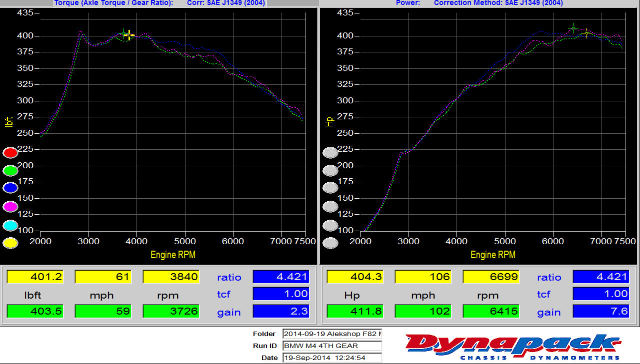Click the power panel tcf 1.00 box
Viewport: 640px width, 364px height.
(600, 294)
